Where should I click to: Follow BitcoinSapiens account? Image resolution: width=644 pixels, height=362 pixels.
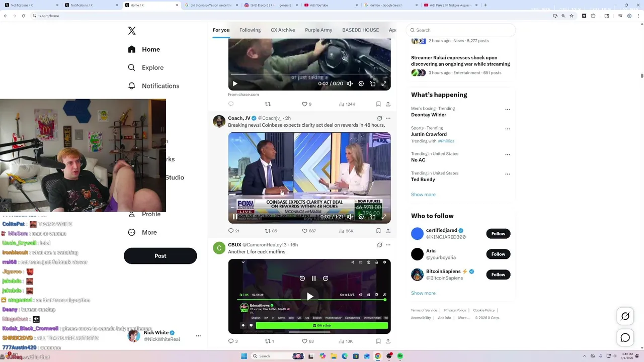coord(498,275)
